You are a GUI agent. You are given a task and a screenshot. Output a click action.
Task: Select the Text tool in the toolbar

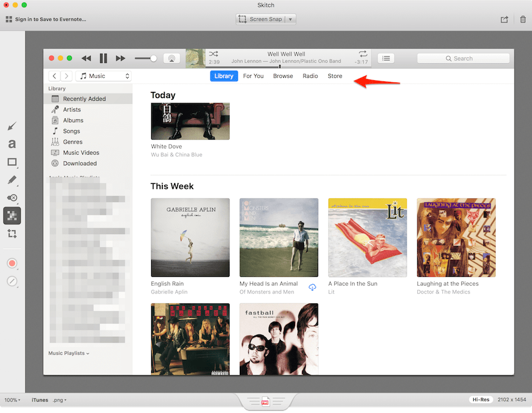[12, 143]
